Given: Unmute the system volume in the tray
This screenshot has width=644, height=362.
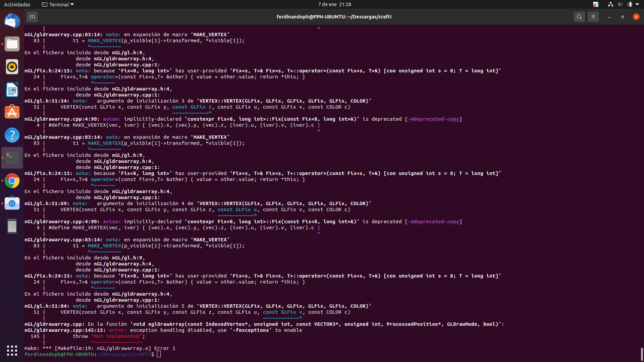Looking at the screenshot, I should pyautogui.click(x=620, y=4).
